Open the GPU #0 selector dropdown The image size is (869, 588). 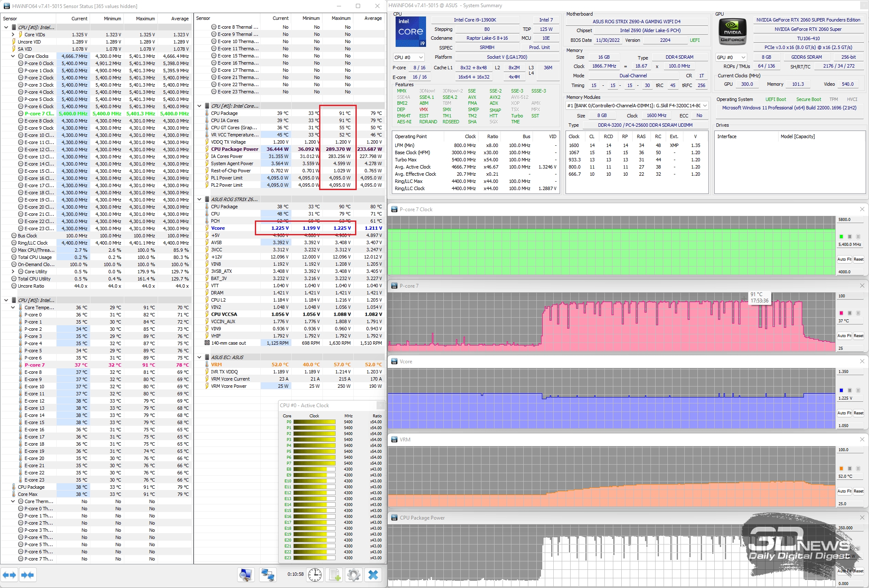(732, 57)
